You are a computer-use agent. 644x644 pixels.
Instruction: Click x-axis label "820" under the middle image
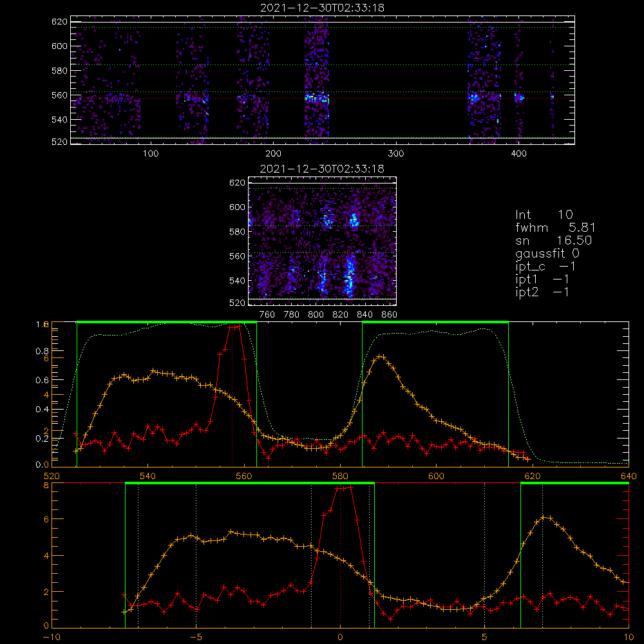pyautogui.click(x=341, y=315)
